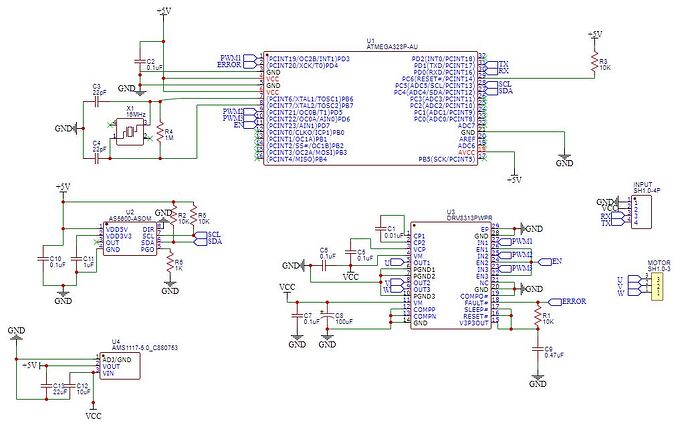This screenshot has width=690, height=429.
Task: Click the SCL net flag on U1
Action: click(x=499, y=84)
